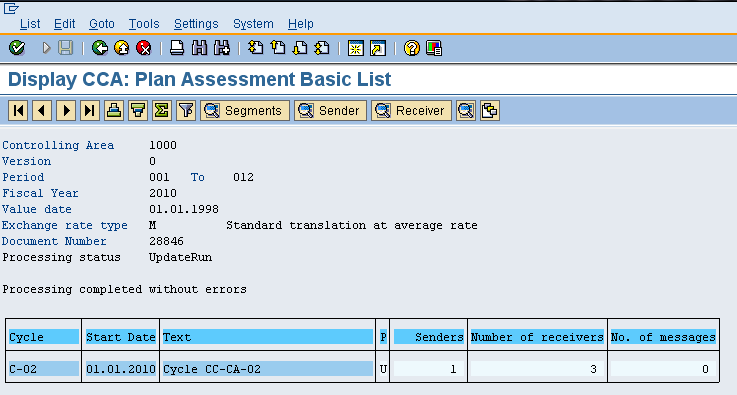
Task: Click the green checkmark Enter icon
Action: (x=17, y=48)
